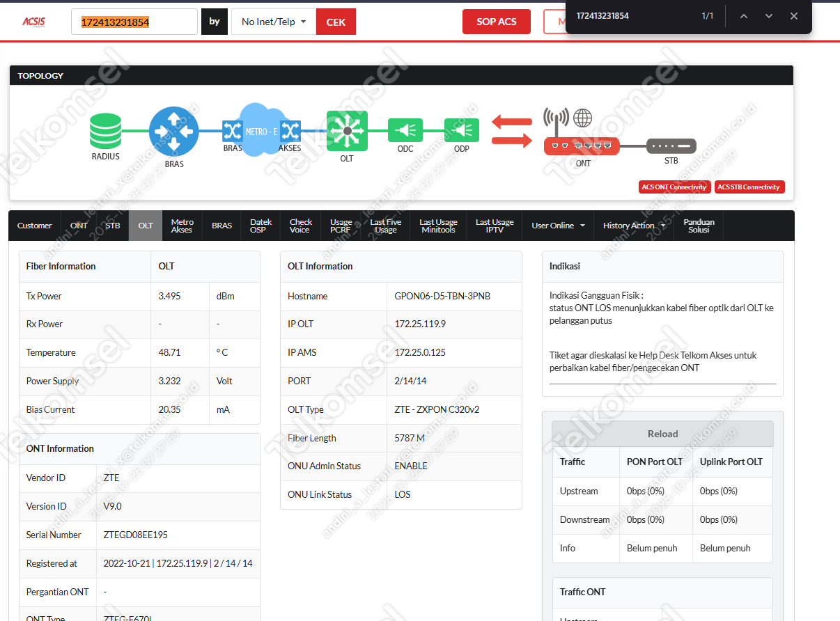
Task: Click Fiber Length value 5787 M
Action: point(410,438)
